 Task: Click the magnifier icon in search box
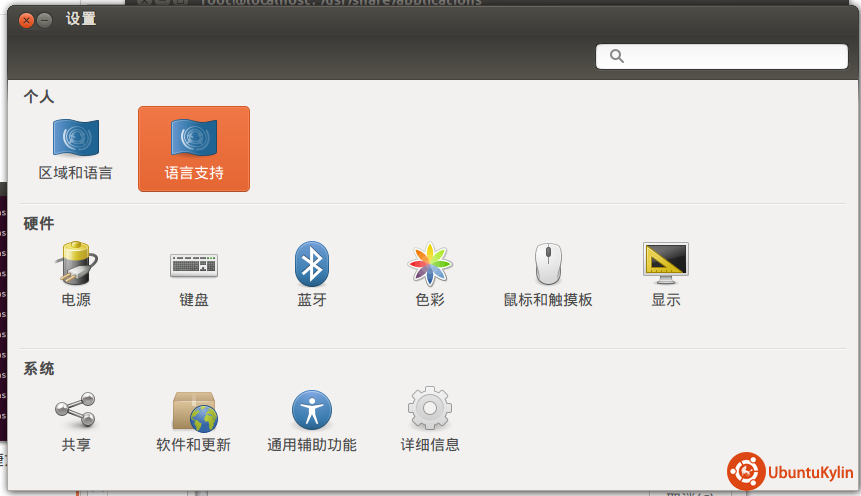click(x=616, y=56)
